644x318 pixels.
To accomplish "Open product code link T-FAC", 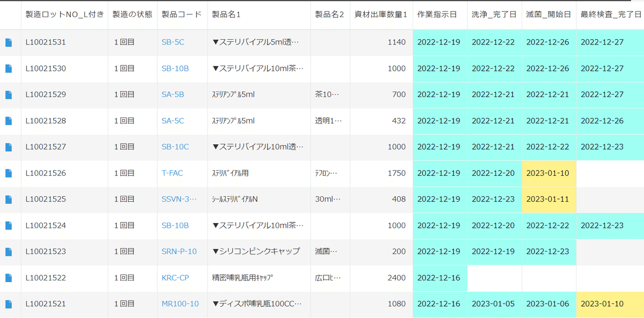I will pyautogui.click(x=173, y=173).
